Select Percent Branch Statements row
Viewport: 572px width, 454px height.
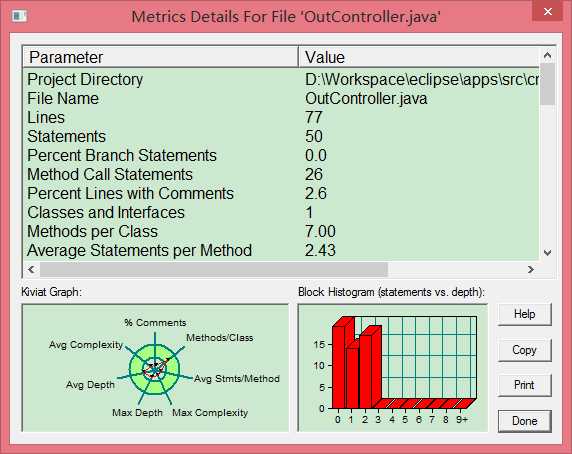tap(281, 155)
